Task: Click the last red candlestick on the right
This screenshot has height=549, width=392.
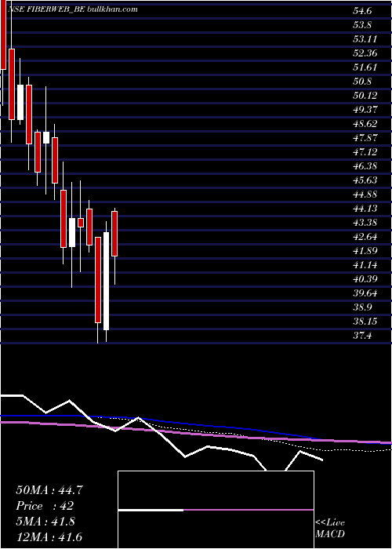Action: click(x=114, y=234)
